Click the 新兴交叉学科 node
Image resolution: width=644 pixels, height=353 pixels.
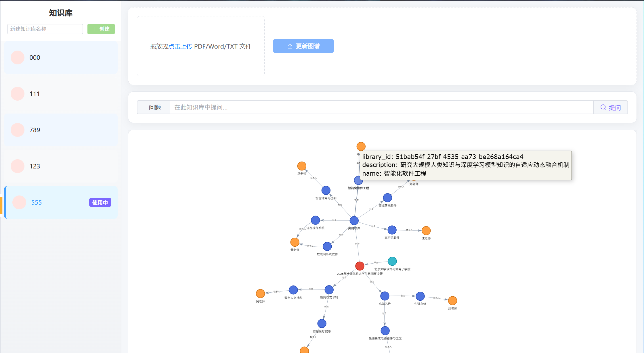(329, 290)
